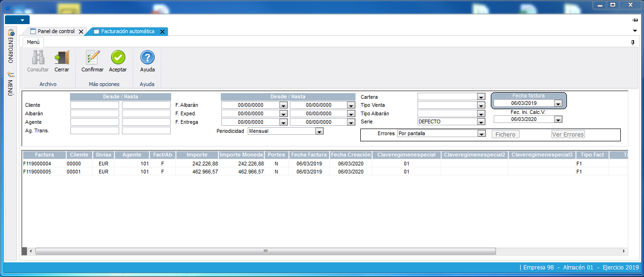Viewport: 644px width, 277px height.
Task: Sort by the Fecha Creación column header
Action: click(350, 155)
